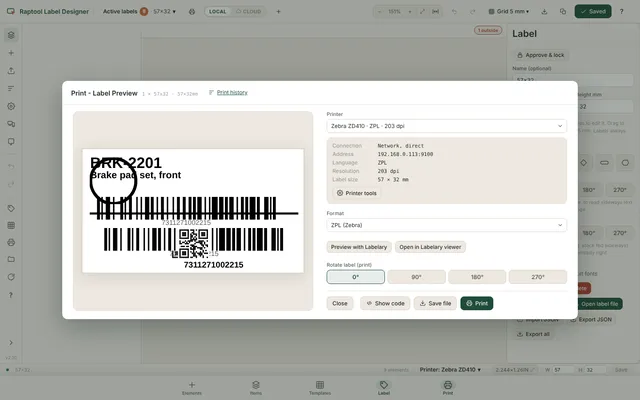Set print rotation to 270° in print dialog

(538, 277)
